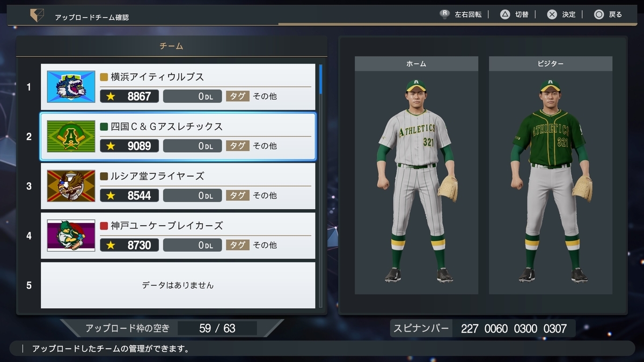Screen dimensions: 644x362
Task: Select empty slot 5 データはありません
Action: coord(178,285)
